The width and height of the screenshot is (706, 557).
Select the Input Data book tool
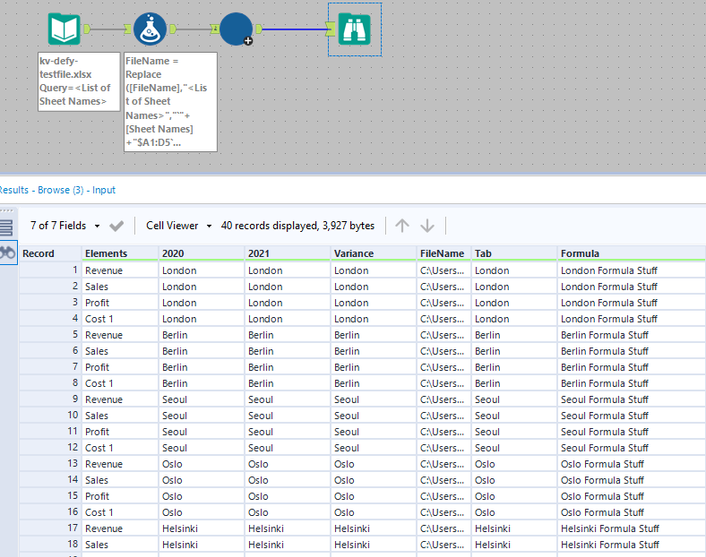(x=64, y=29)
